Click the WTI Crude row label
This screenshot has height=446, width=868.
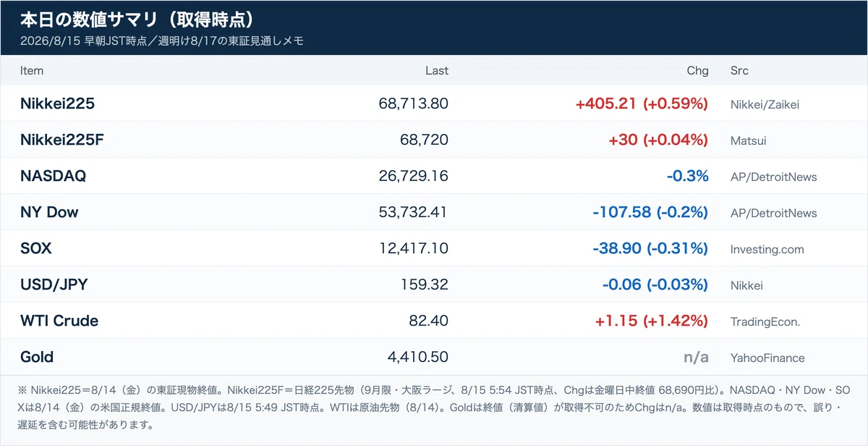59,321
